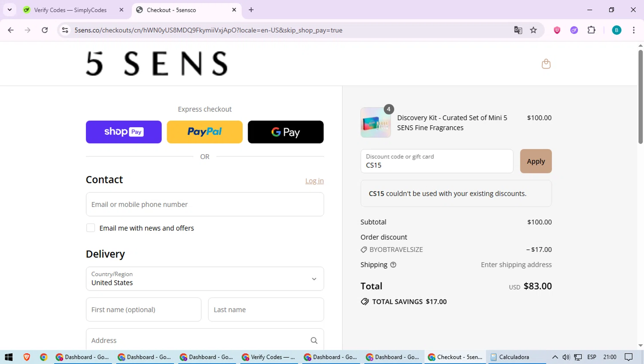The height and width of the screenshot is (364, 644).
Task: Click the Last name field
Action: click(266, 309)
